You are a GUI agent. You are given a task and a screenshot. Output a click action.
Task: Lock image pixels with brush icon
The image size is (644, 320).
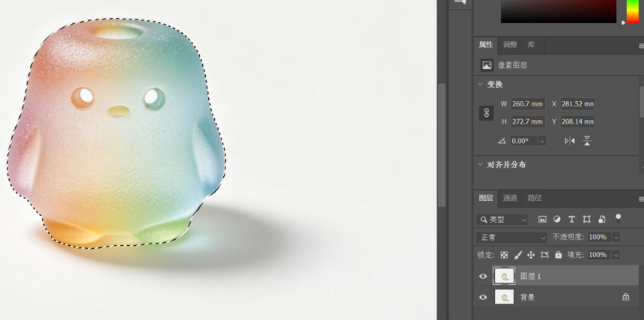point(518,255)
